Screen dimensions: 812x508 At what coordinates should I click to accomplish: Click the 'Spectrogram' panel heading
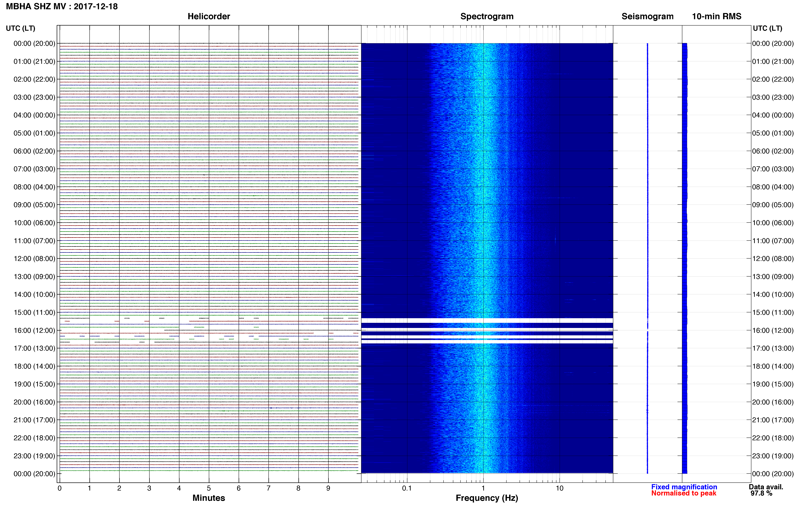487,16
